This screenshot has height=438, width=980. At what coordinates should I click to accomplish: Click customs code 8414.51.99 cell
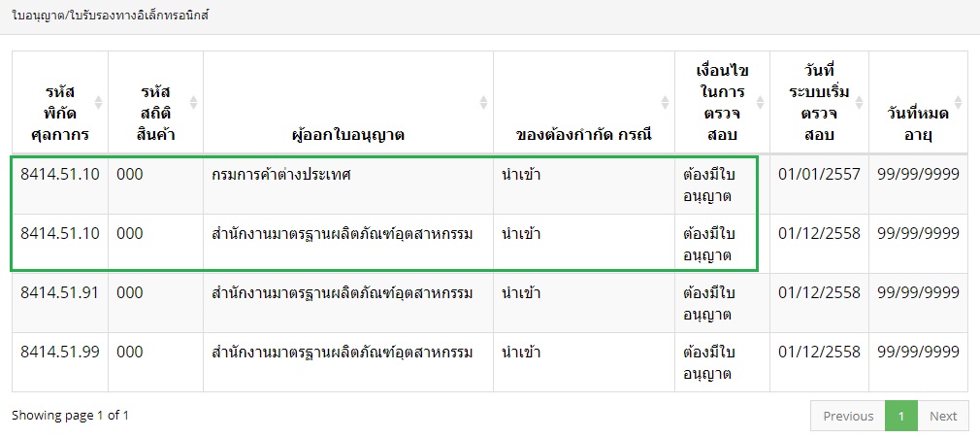click(60, 352)
